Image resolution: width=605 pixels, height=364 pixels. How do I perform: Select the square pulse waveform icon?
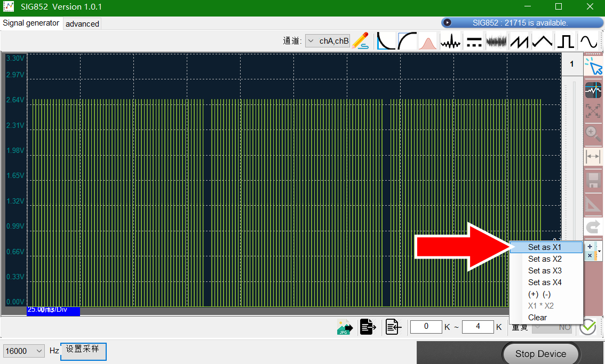click(x=566, y=41)
